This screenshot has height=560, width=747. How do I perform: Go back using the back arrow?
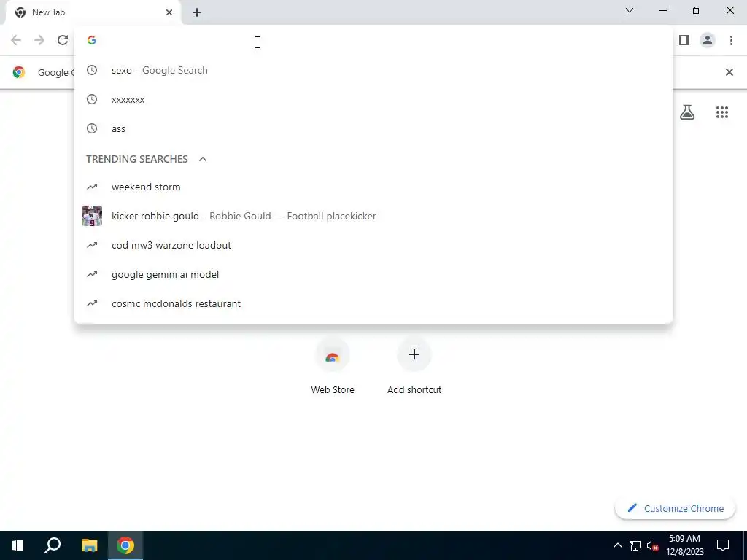(x=16, y=41)
